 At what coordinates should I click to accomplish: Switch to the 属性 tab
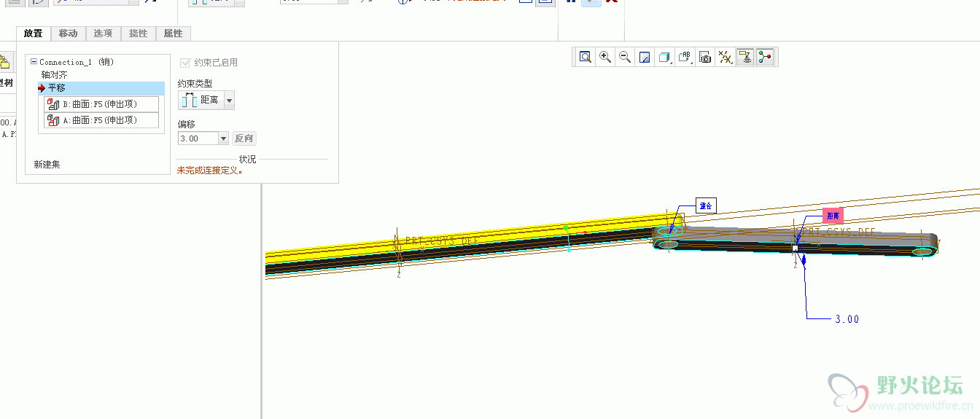pyautogui.click(x=174, y=34)
